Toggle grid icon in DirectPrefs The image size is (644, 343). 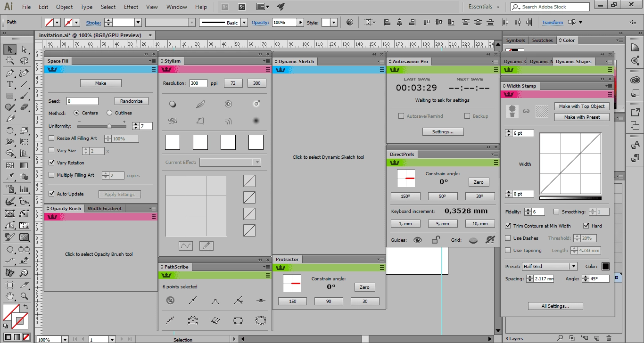point(473,240)
